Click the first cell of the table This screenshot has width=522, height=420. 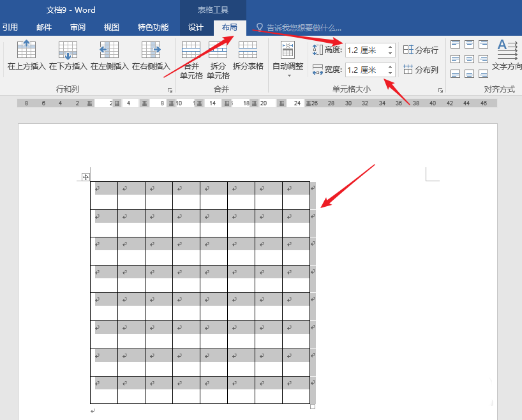(104, 195)
